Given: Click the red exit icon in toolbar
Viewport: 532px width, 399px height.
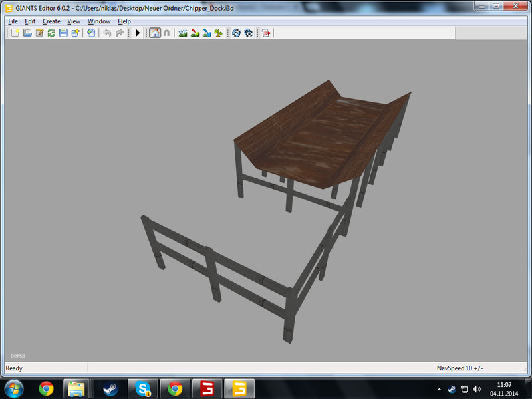Looking at the screenshot, I should point(265,33).
